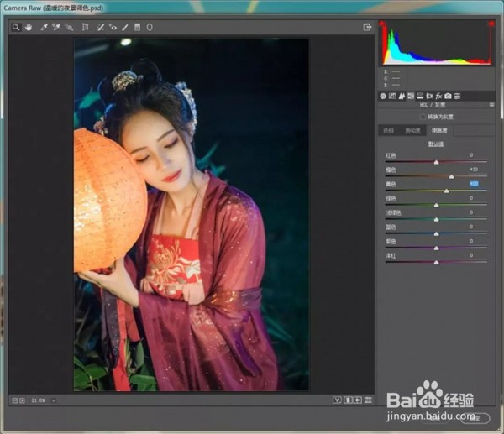Select the Zoom tool in toolbar
504x434 pixels.
[x=16, y=28]
